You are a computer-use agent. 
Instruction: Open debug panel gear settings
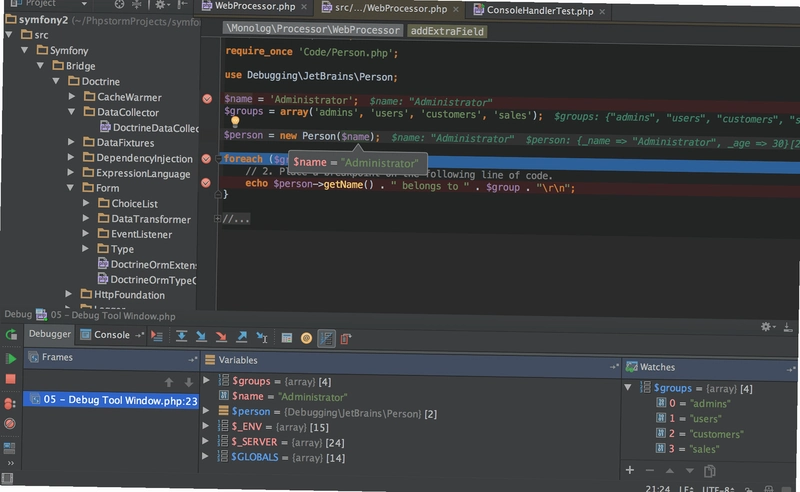(x=767, y=327)
